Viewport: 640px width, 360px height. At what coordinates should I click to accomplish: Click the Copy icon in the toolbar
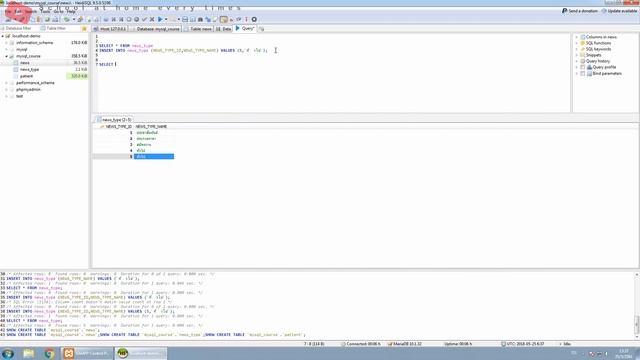point(33,19)
